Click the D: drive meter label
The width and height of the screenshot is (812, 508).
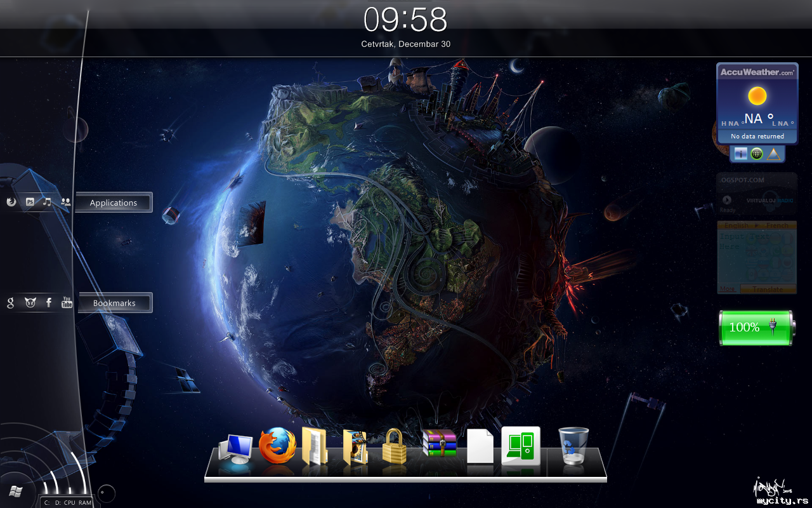click(x=58, y=503)
